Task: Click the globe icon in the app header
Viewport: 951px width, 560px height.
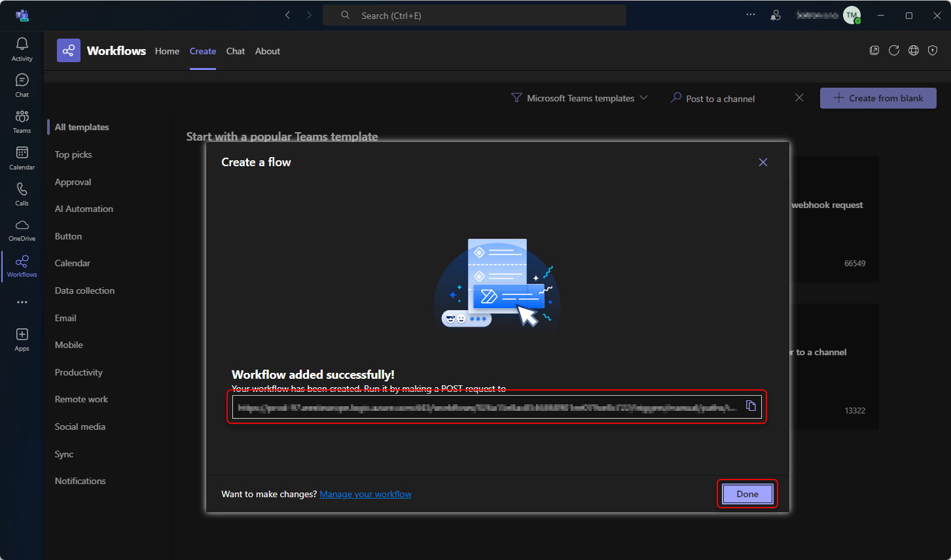Action: [x=914, y=50]
